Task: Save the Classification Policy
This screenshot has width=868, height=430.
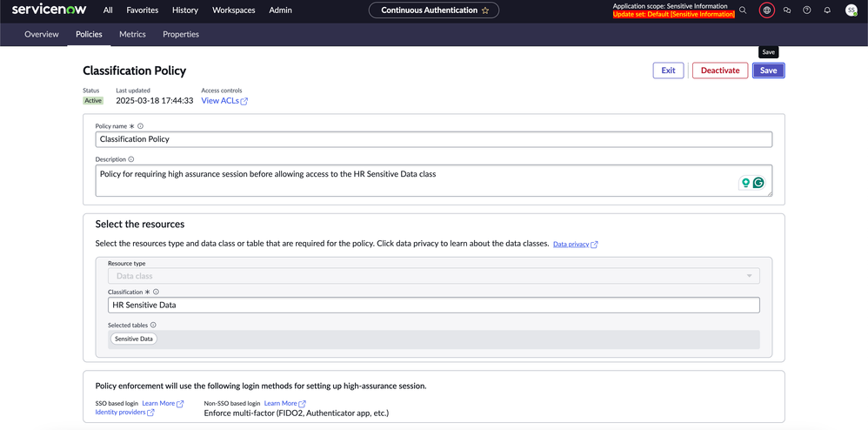Action: [x=768, y=71]
